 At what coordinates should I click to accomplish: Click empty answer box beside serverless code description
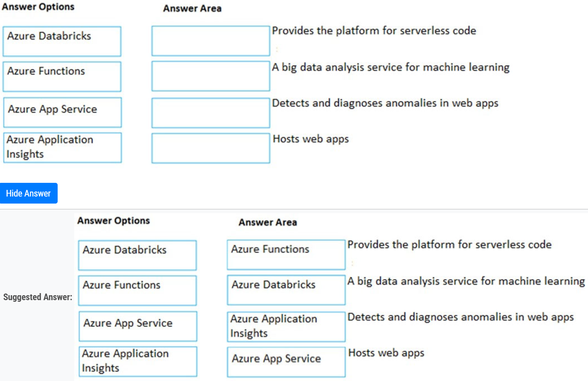pos(211,41)
